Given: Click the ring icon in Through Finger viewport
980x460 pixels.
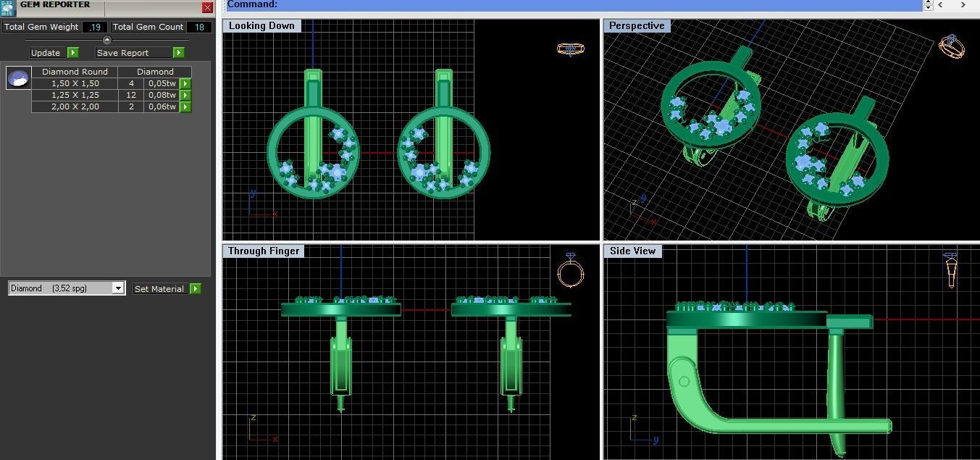Looking at the screenshot, I should 571,271.
